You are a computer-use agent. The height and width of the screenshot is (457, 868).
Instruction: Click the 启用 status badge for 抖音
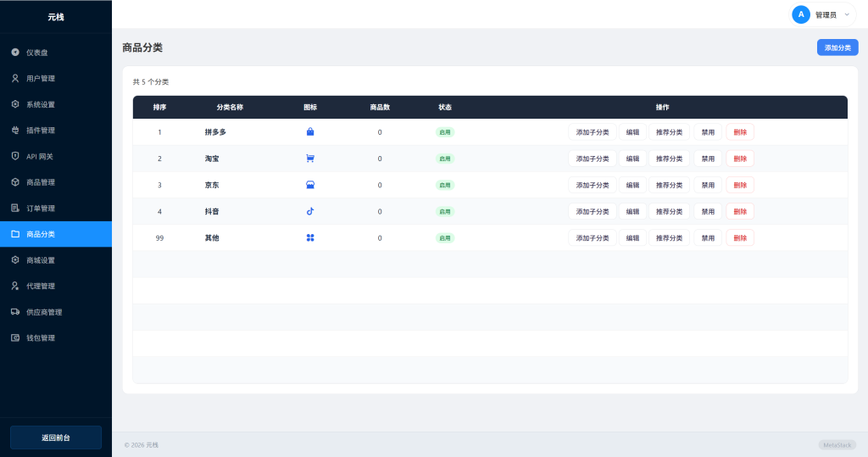pos(445,211)
